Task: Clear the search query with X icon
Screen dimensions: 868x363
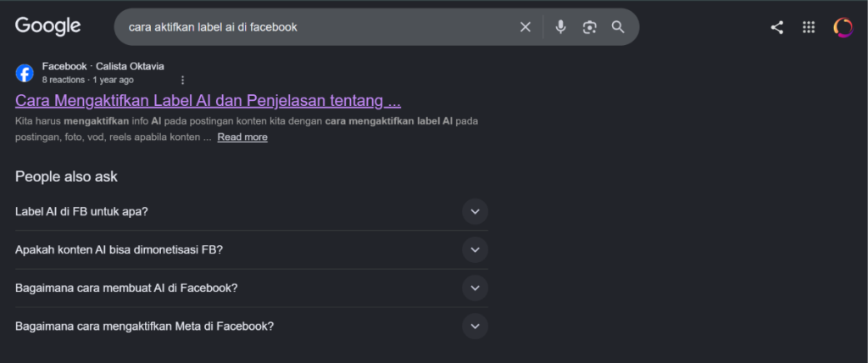Action: [525, 26]
